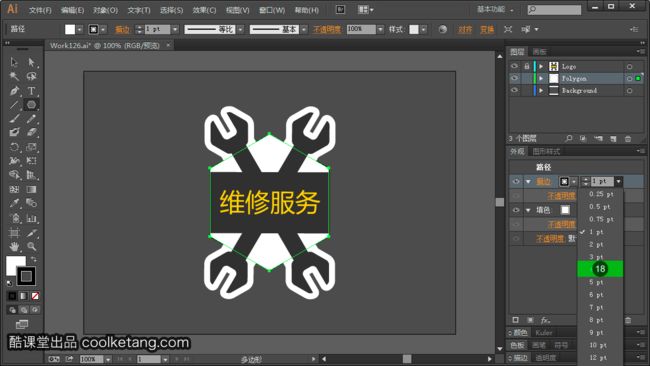Delete selected layer with Layers trash icon

[628, 138]
